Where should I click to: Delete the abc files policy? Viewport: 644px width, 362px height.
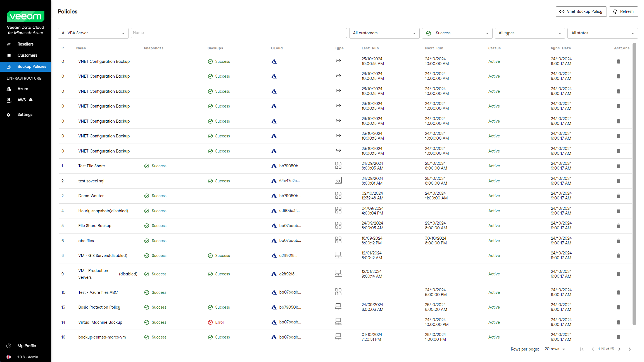coord(618,241)
